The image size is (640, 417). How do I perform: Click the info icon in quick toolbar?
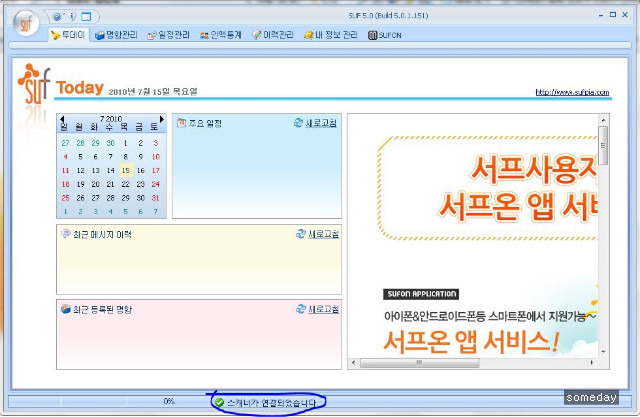point(72,17)
